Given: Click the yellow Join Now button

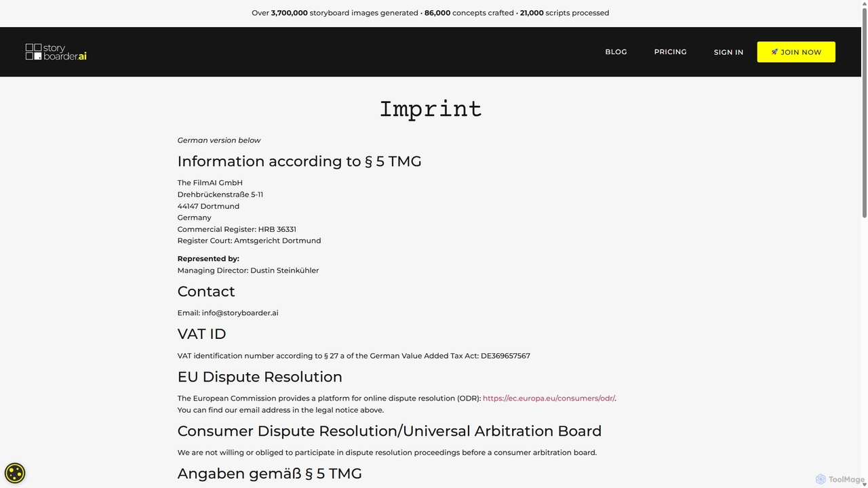Looking at the screenshot, I should pos(796,52).
